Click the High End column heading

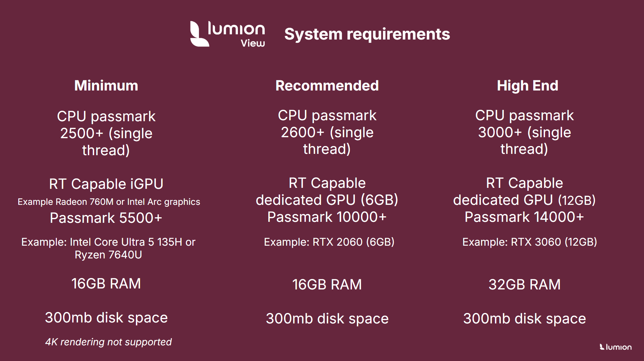[527, 86]
